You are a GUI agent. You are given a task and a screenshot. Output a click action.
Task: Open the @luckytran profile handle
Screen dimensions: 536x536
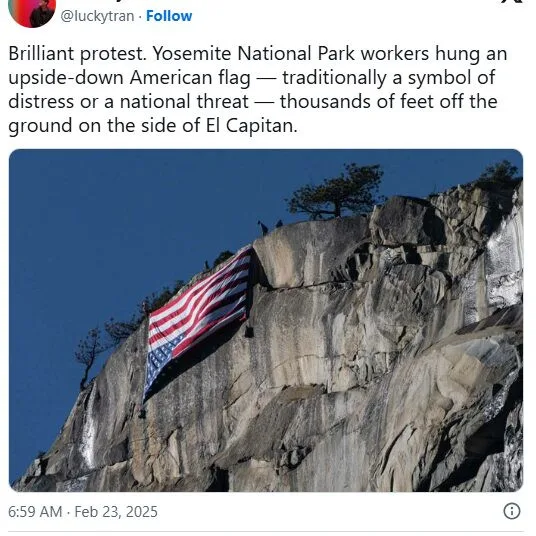(x=97, y=16)
